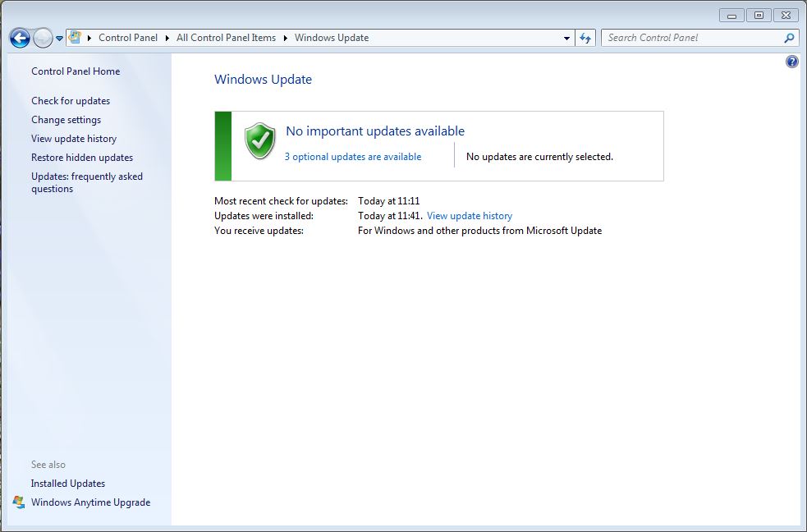
Task: Open Installed Updates under See also
Action: [x=68, y=484]
